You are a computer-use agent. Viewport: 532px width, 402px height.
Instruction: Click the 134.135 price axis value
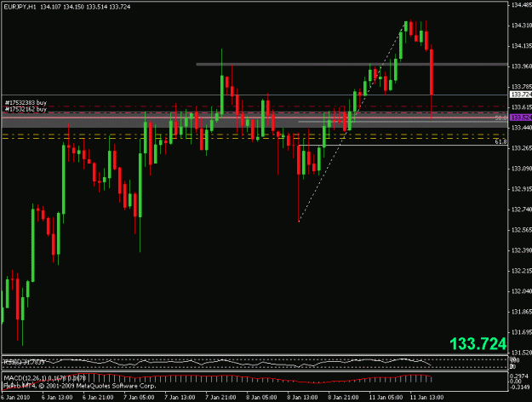pyautogui.click(x=522, y=45)
